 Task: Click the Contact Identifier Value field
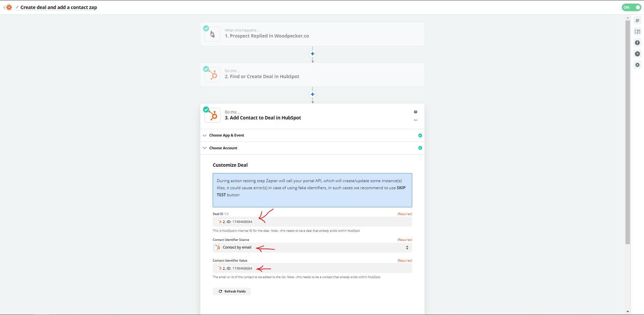(312, 268)
